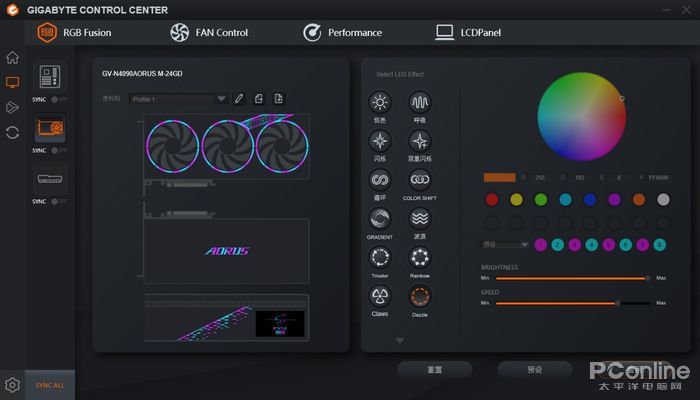The width and height of the screenshot is (700, 400).
Task: Click the AORUS logo backplate preview
Action: coord(226,251)
